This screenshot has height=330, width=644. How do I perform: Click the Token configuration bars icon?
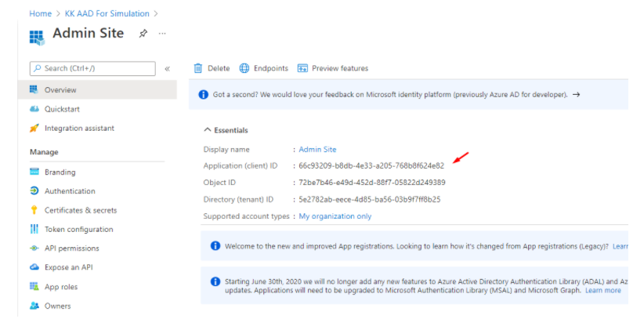click(34, 229)
